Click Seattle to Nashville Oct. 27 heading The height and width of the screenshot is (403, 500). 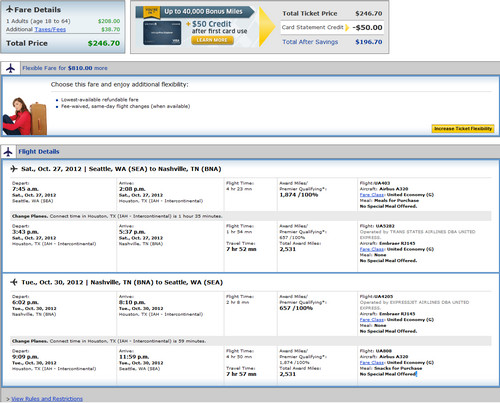[121, 169]
